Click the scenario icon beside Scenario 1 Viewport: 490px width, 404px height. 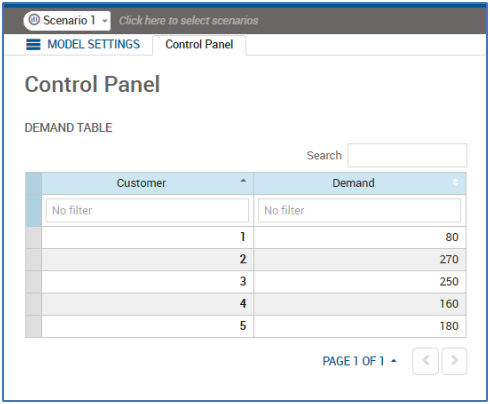(x=34, y=20)
